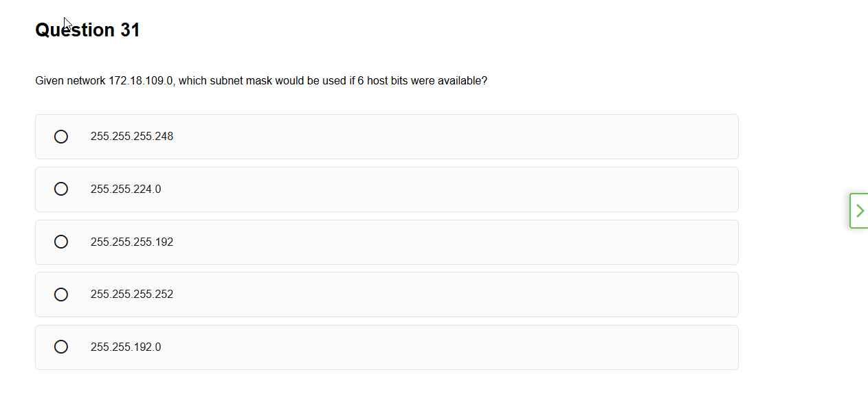Click the 255.255.192.0 answer label text

pos(126,347)
